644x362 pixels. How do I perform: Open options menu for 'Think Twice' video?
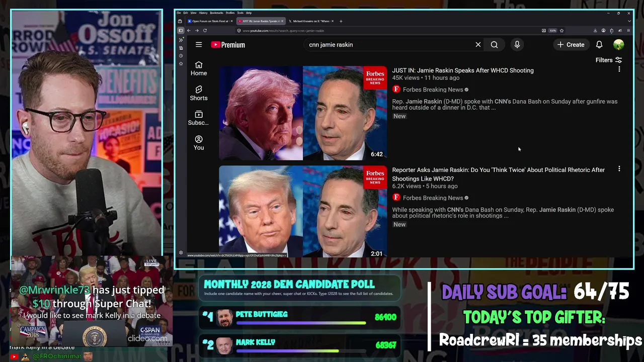pyautogui.click(x=619, y=169)
